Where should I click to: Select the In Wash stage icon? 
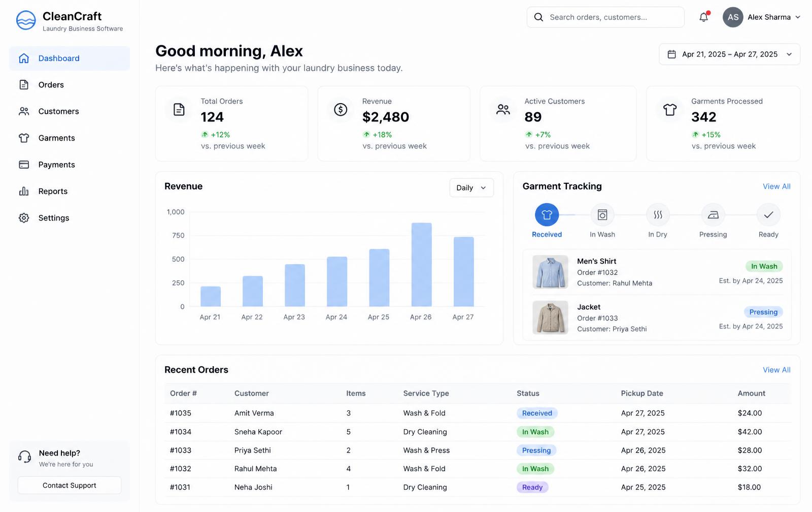(602, 215)
